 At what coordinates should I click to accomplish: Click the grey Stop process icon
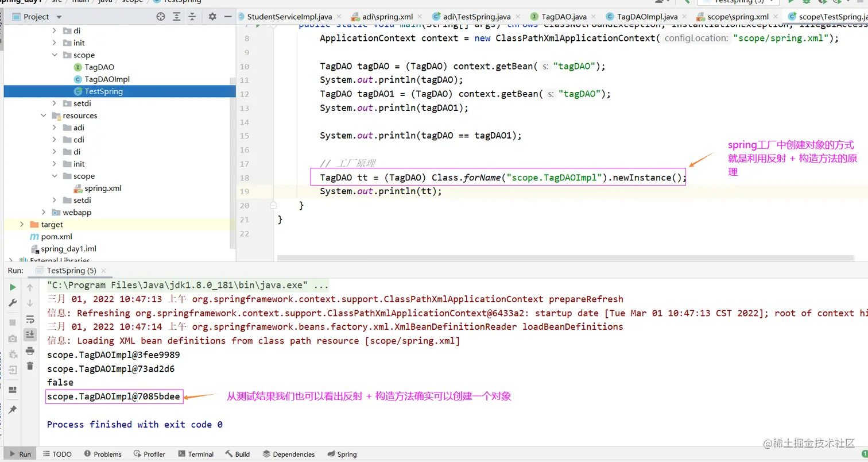[x=13, y=323]
